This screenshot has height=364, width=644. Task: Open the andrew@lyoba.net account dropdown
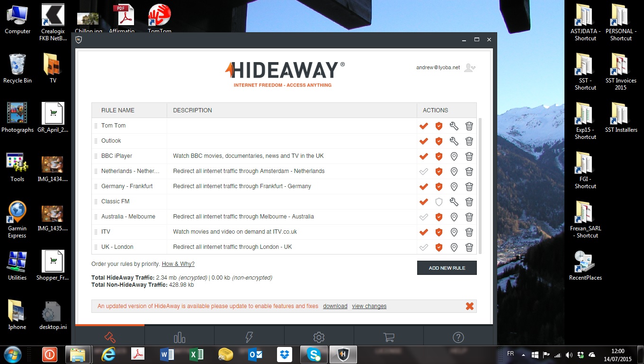tap(469, 68)
